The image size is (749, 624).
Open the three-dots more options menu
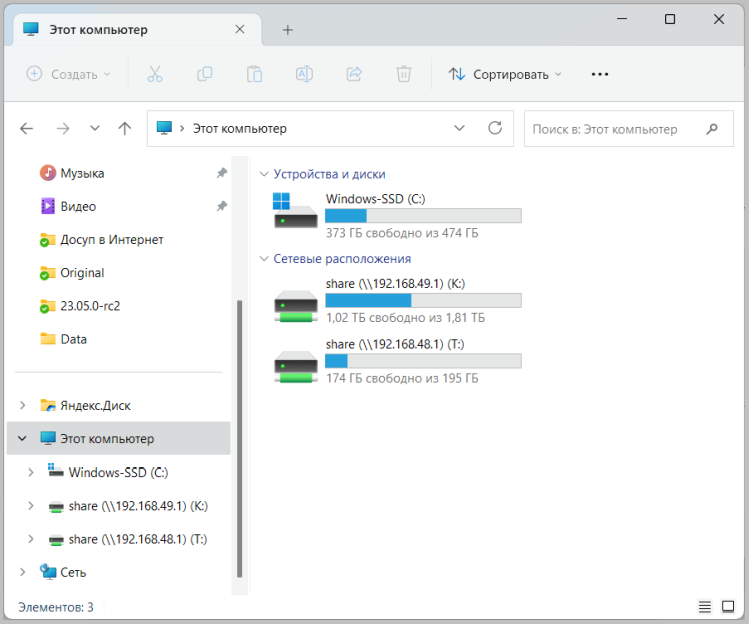(599, 74)
